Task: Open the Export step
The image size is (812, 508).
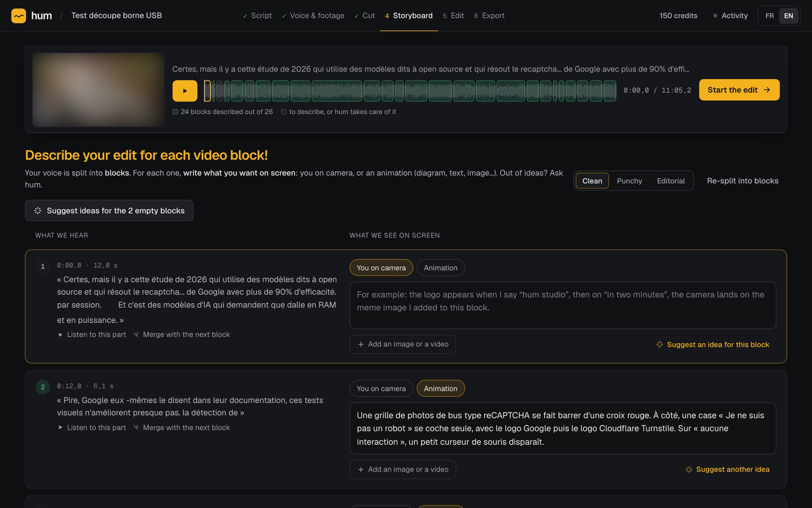Action: pyautogui.click(x=489, y=15)
